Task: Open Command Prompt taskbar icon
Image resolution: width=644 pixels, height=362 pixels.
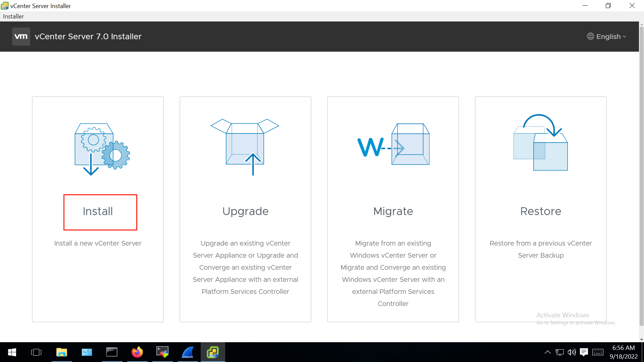Action: pyautogui.click(x=112, y=352)
